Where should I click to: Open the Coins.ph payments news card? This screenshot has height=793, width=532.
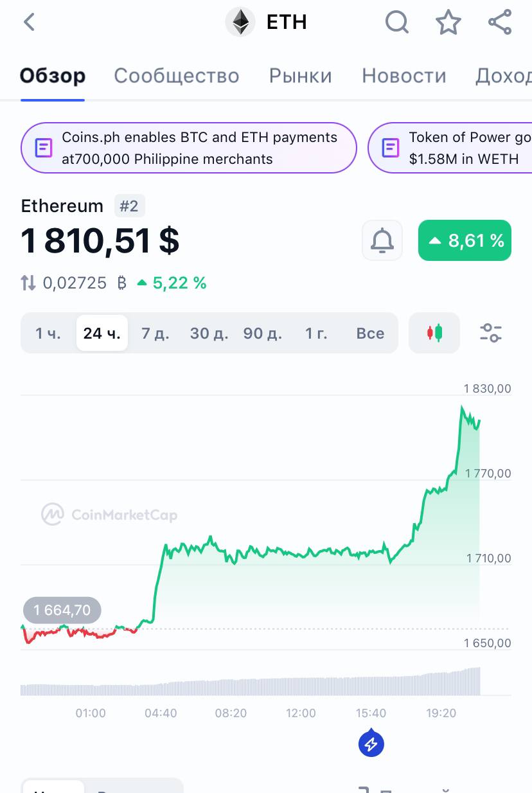click(189, 148)
